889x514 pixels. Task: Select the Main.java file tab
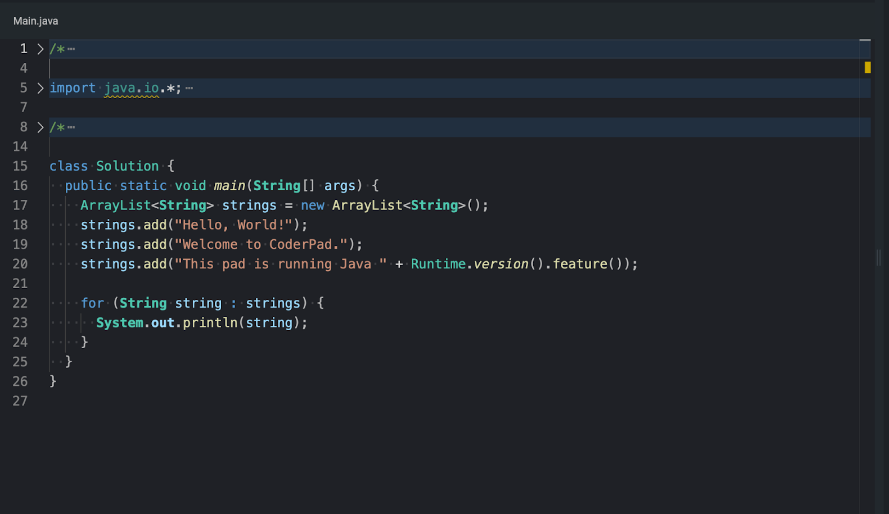[35, 21]
